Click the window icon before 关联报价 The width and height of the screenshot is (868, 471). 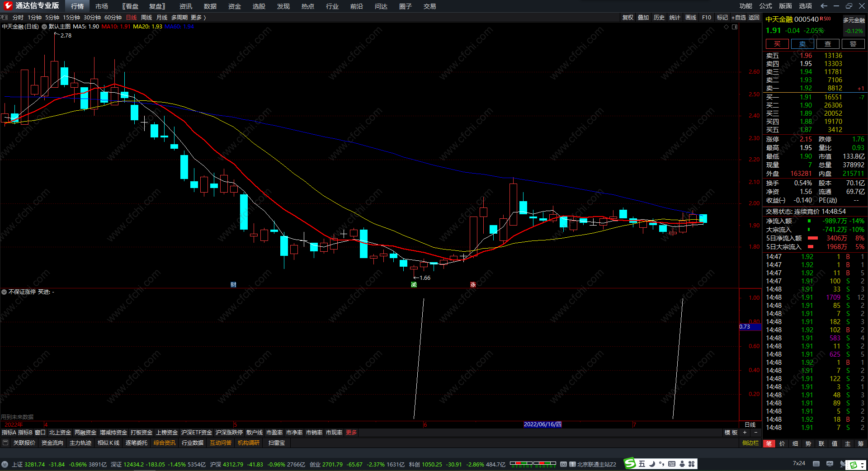(5, 443)
